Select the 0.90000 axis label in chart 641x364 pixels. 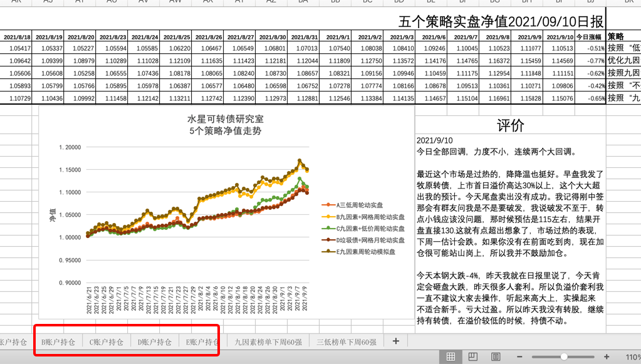(70, 283)
